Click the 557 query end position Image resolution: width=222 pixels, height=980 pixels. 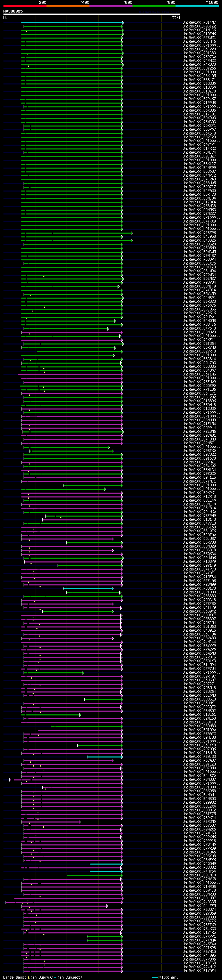(x=175, y=17)
